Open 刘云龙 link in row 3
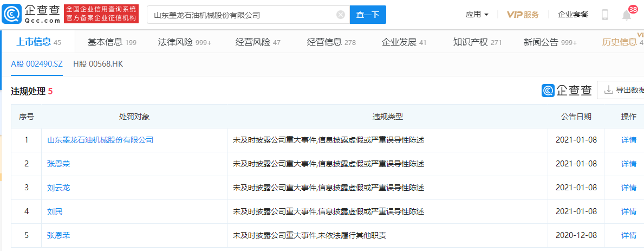 click(x=58, y=188)
